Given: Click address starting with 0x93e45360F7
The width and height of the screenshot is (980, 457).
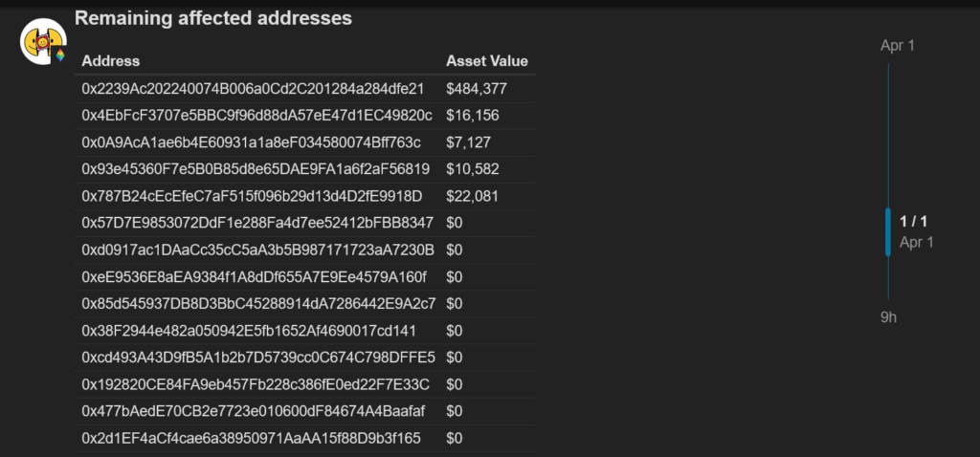Looking at the screenshot, I should click(255, 169).
